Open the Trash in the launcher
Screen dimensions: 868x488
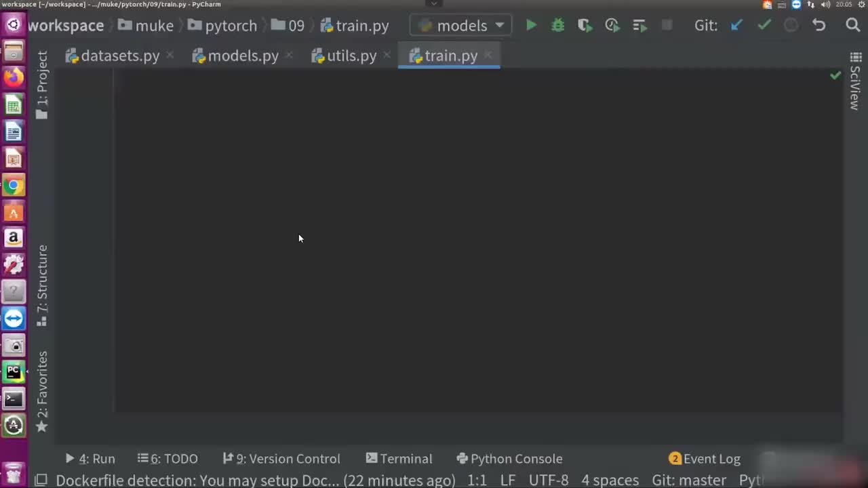pos(14,472)
